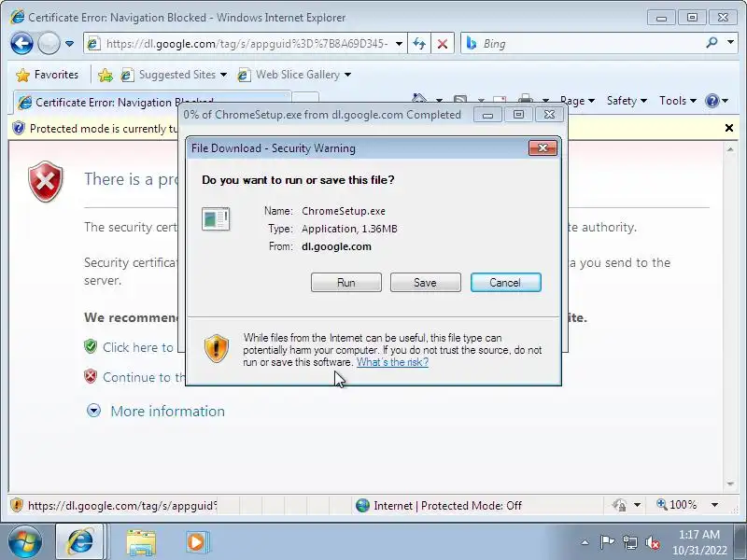747x560 pixels.
Task: Open the search provider dropdown arrow
Action: coord(730,43)
